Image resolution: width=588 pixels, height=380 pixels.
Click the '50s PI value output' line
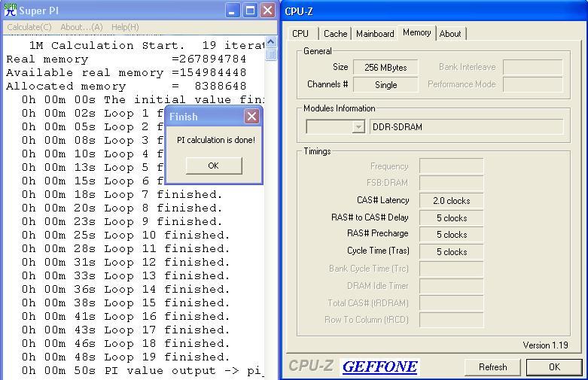point(142,371)
